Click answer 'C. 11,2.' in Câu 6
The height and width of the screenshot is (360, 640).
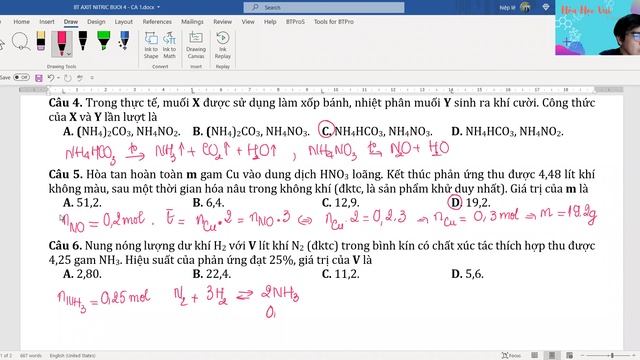point(340,274)
